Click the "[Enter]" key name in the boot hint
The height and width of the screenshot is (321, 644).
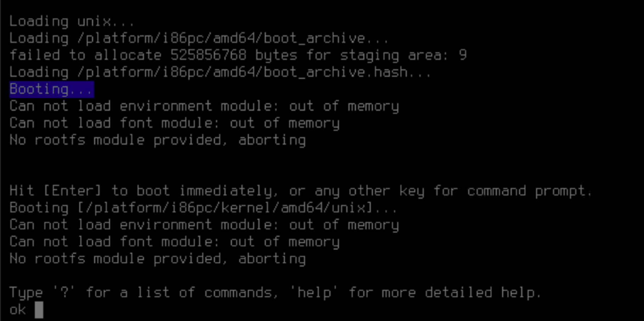point(73,191)
